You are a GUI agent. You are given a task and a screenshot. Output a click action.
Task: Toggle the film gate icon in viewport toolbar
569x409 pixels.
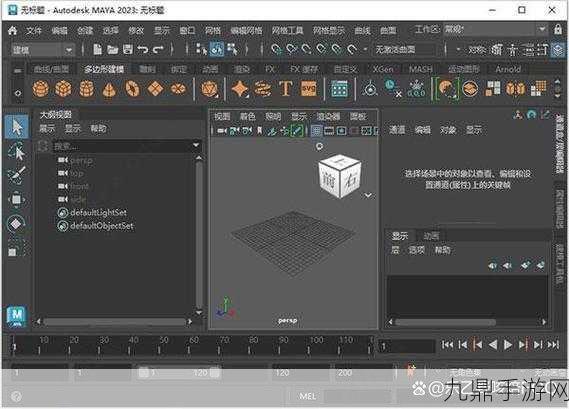click(x=329, y=131)
